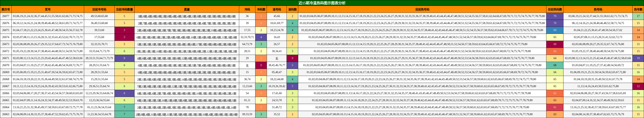Click cold numbers cell 49,53,60,65,68
The height and width of the screenshot is (118, 644).
click(99, 16)
